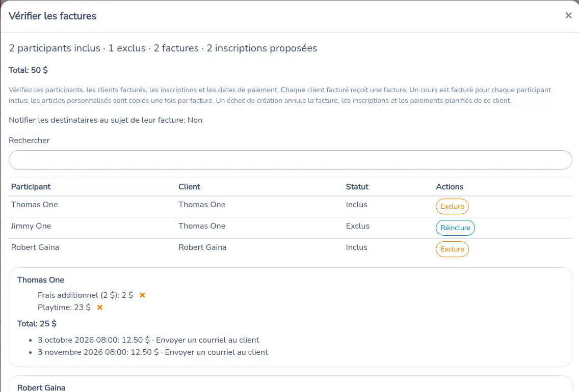Select the Statut column header

(x=357, y=187)
